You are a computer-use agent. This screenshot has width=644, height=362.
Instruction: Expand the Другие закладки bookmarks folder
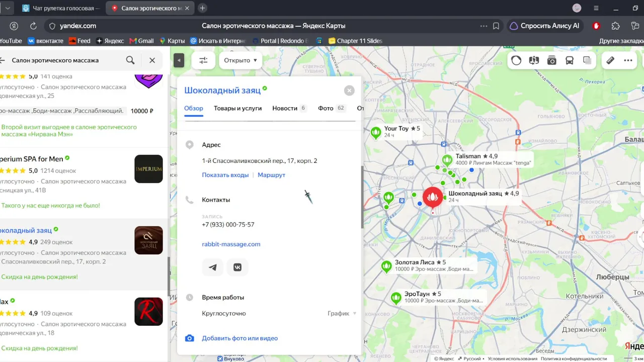point(621,41)
